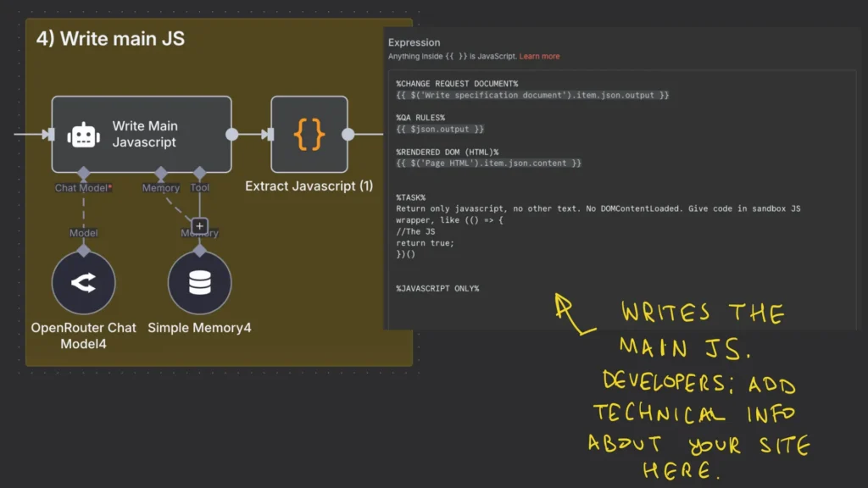This screenshot has width=868, height=488.
Task: Click the Model diamond atop OpenRouter node
Action: (84, 251)
